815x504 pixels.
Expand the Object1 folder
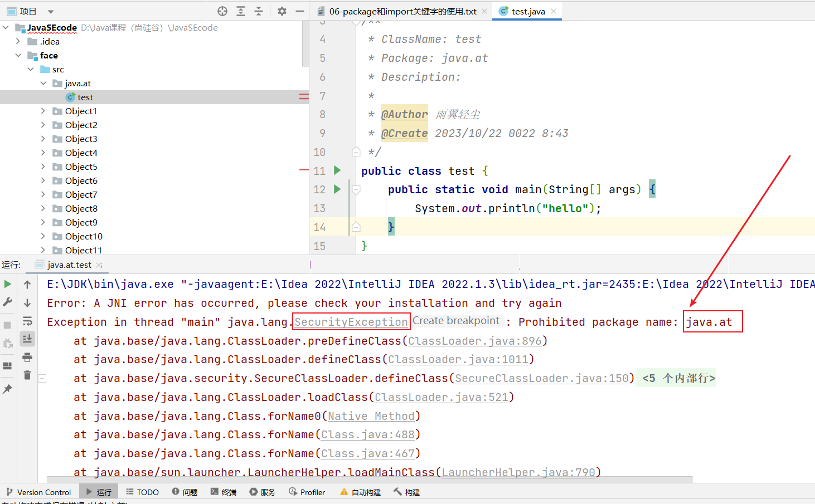click(43, 111)
